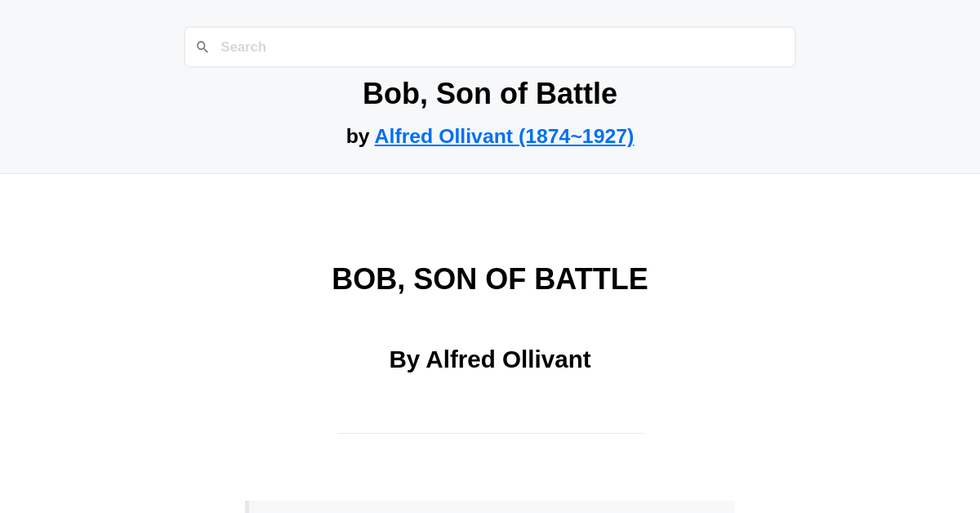This screenshot has height=513, width=980.
Task: Select the search icon inside the search bar
Action: pyautogui.click(x=203, y=47)
